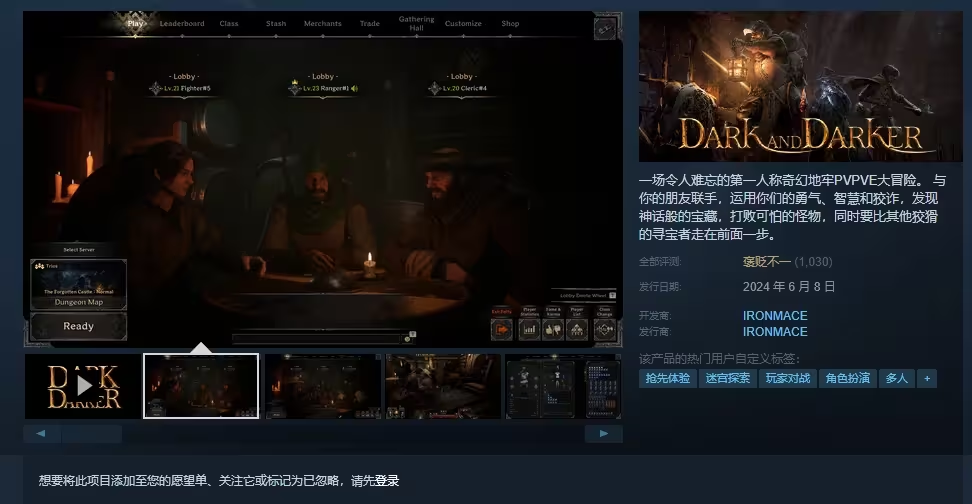The height and width of the screenshot is (504, 972).
Task: Select the 迷宫探索 tag
Action: (728, 378)
